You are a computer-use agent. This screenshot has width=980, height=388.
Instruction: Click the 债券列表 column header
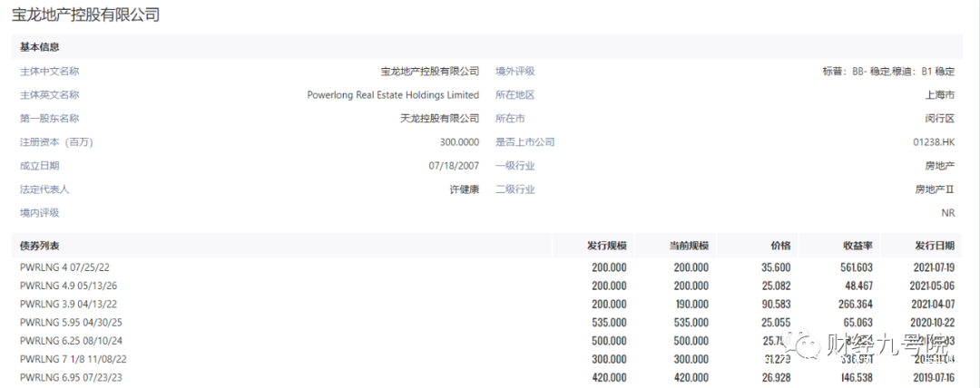pos(40,246)
